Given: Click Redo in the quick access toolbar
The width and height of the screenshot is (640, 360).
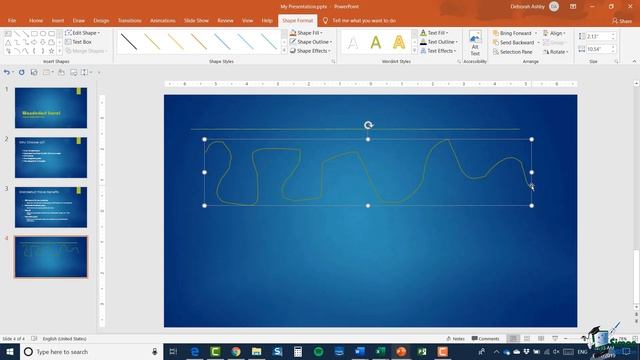Looking at the screenshot, I should tap(21, 72).
